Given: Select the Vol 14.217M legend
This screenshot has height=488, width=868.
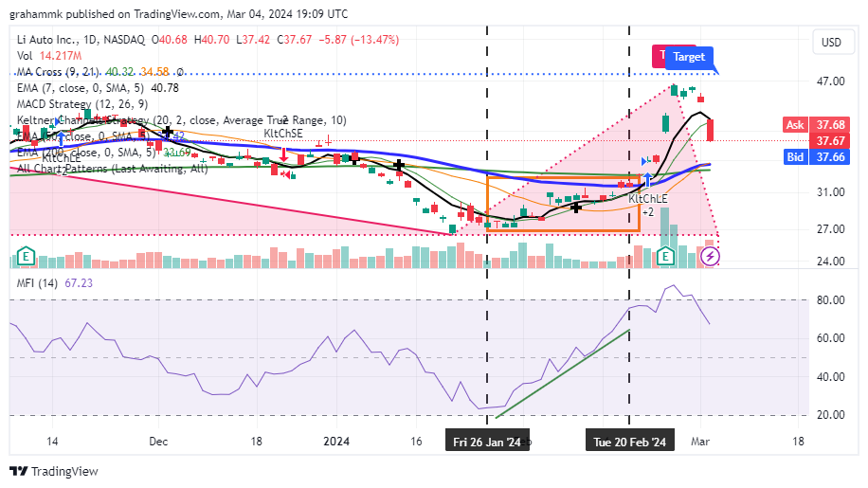Looking at the screenshot, I should 49,56.
